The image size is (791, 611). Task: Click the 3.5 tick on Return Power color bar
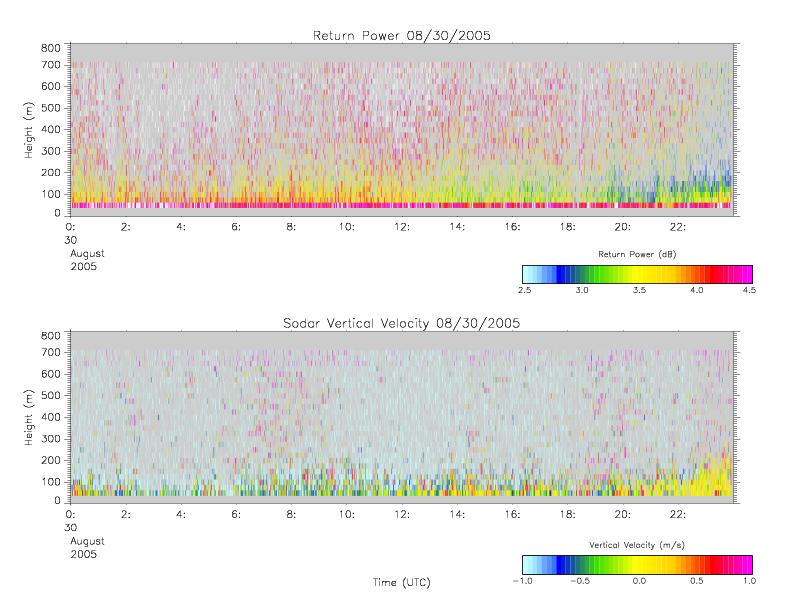coord(639,290)
